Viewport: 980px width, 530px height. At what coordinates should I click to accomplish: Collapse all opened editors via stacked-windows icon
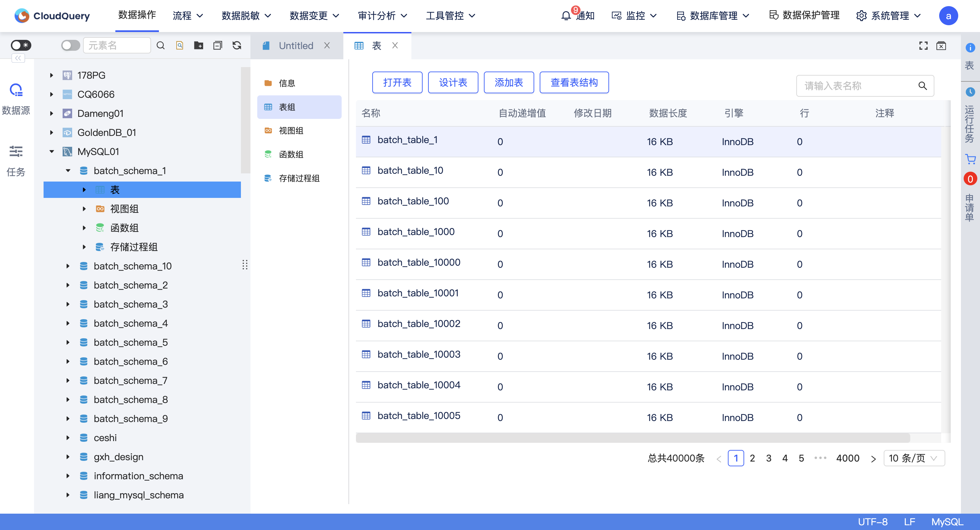pos(218,45)
